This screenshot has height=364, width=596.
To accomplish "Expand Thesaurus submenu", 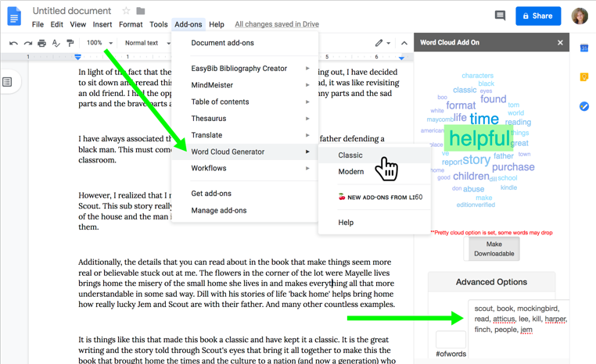I will [x=245, y=119].
